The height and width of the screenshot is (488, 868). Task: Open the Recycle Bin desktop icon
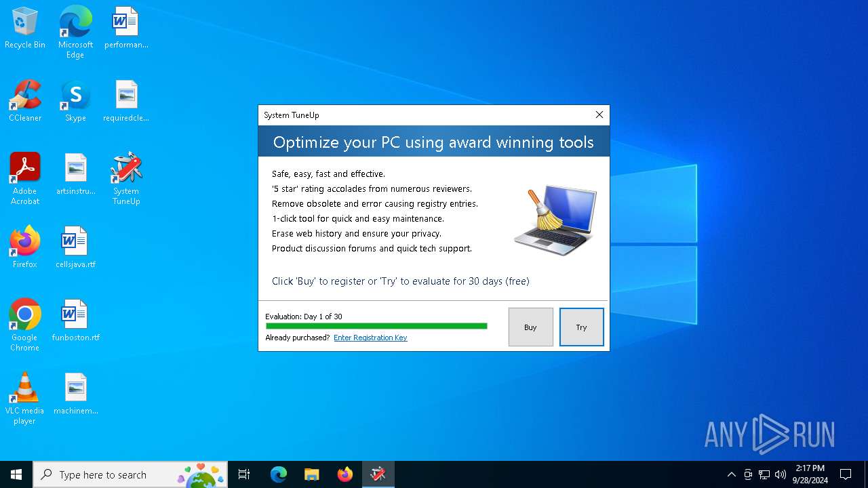(x=25, y=28)
